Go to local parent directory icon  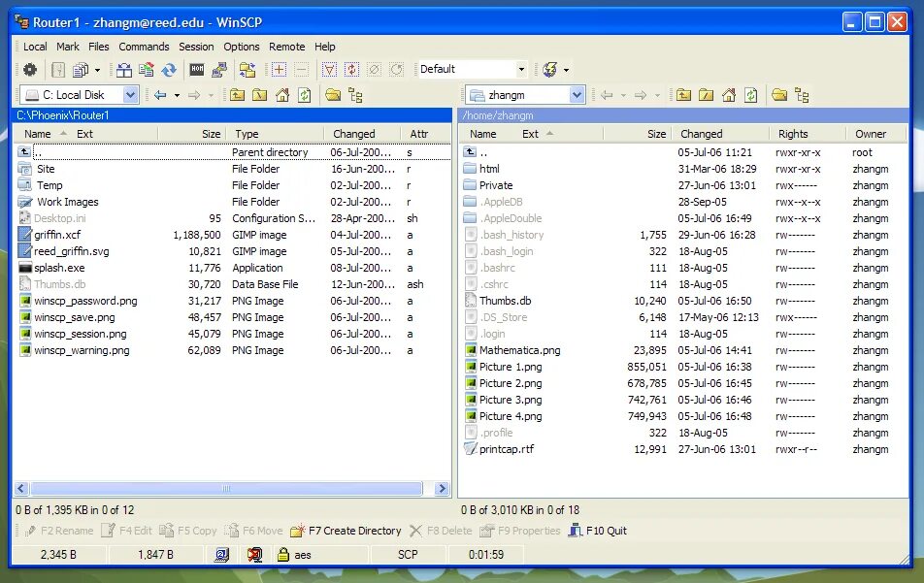(237, 95)
